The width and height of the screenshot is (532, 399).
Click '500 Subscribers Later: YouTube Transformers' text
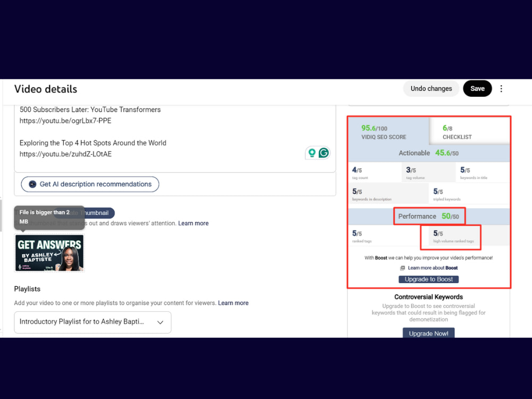coord(90,110)
